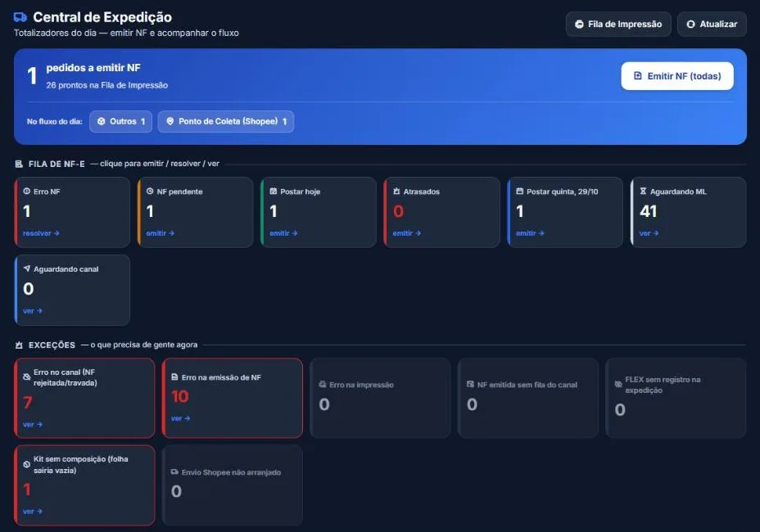Click the 'No fluxo do dia:' label
This screenshot has width=760, height=532.
click(55, 122)
